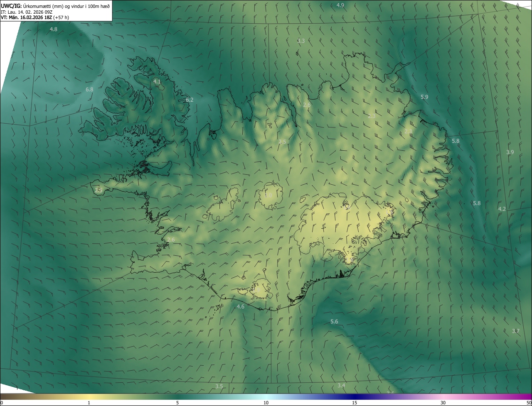Click the 30 tick label on the color scale
Viewport: 532px width, 406px height.
click(443, 403)
